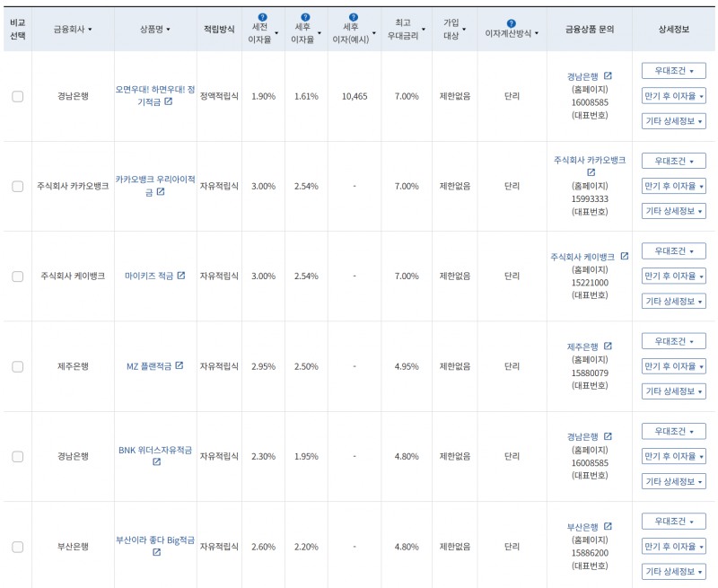Click external link icon beside 카카오뱅크 우리아이적금
This screenshot has height=588, width=718.
tap(161, 191)
